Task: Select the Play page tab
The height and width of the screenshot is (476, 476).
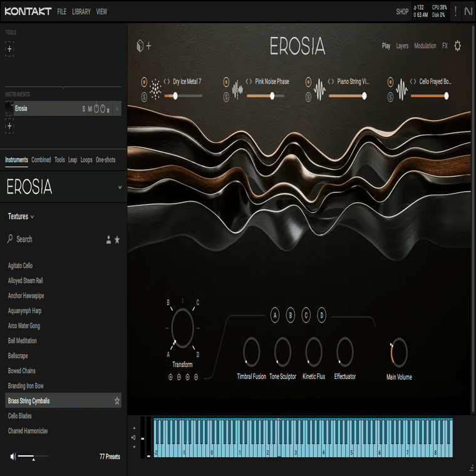Action: [x=386, y=46]
